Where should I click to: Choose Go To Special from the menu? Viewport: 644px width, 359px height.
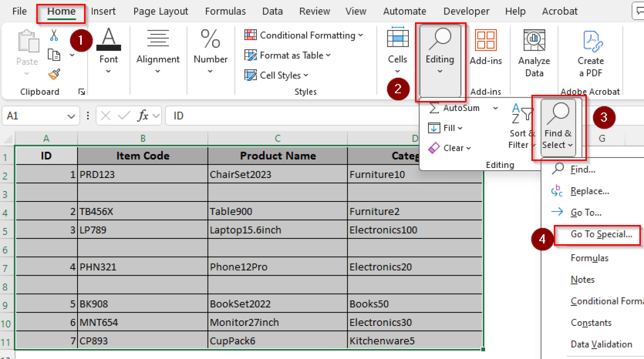click(x=597, y=234)
